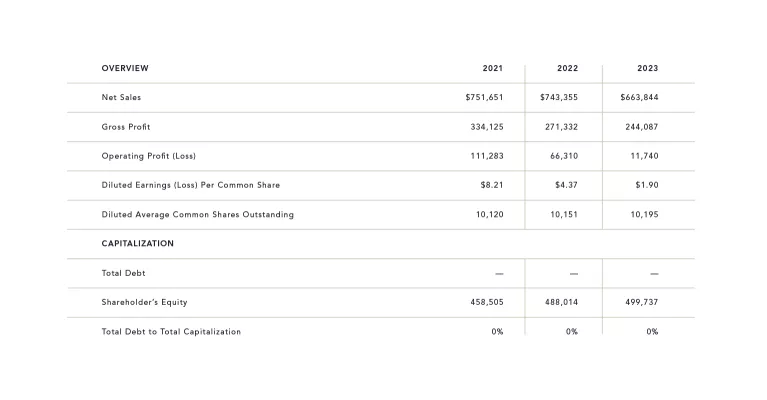Click Operating Profit (Loss) row label
The width and height of the screenshot is (767, 400).
(x=149, y=156)
